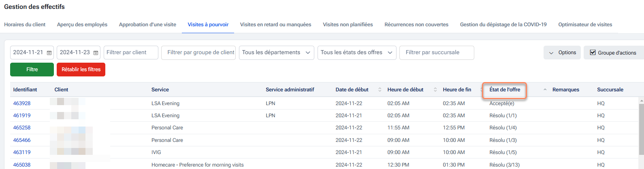Expand the Tous les départements dropdown
Image resolution: width=644 pixels, height=169 pixels.
(x=276, y=53)
